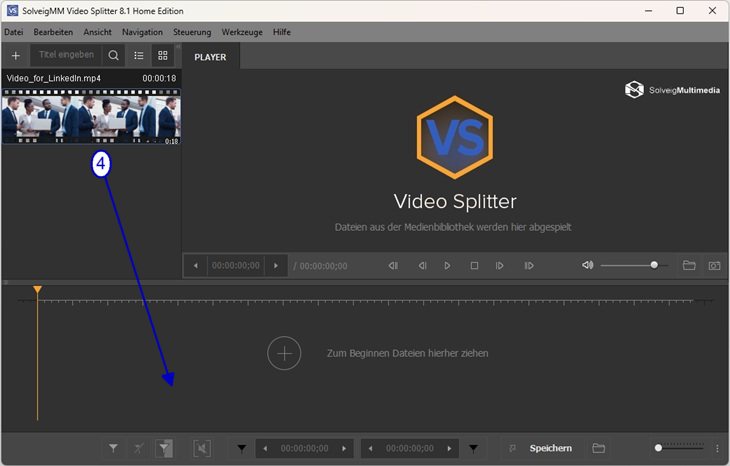Click the orange timeline playhead marker
Screen dimensions: 730x466
coord(37,290)
